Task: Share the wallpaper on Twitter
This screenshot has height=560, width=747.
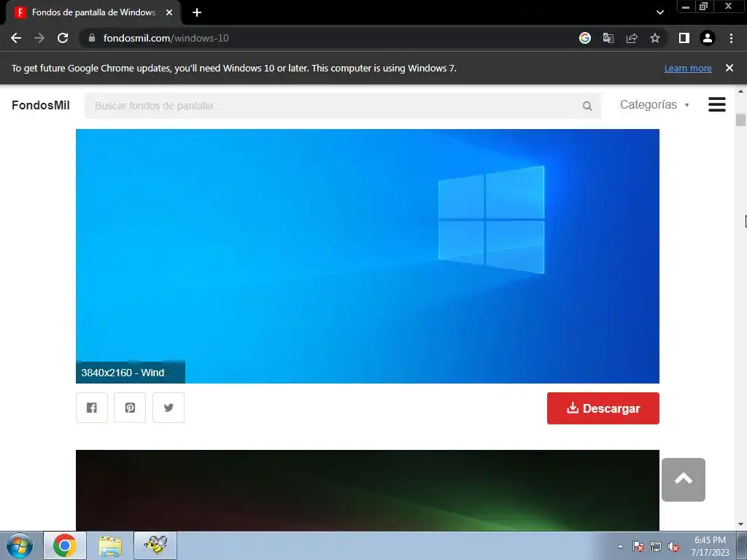Action: point(169,408)
